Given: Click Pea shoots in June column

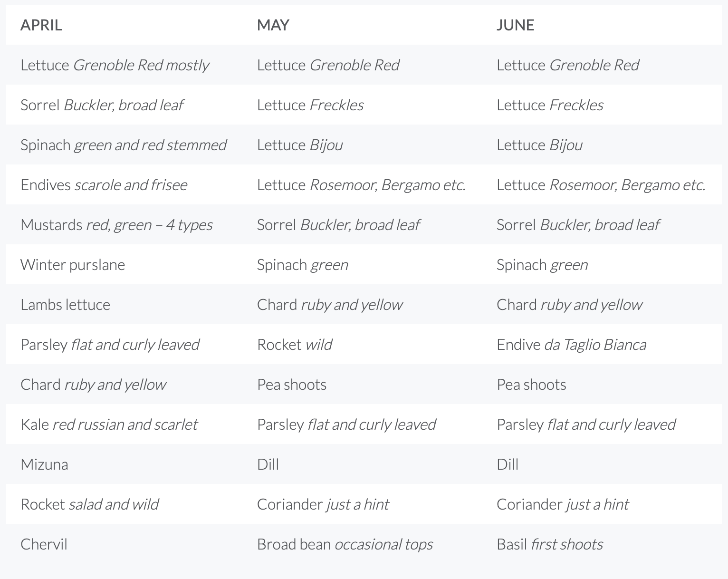Looking at the screenshot, I should click(531, 385).
